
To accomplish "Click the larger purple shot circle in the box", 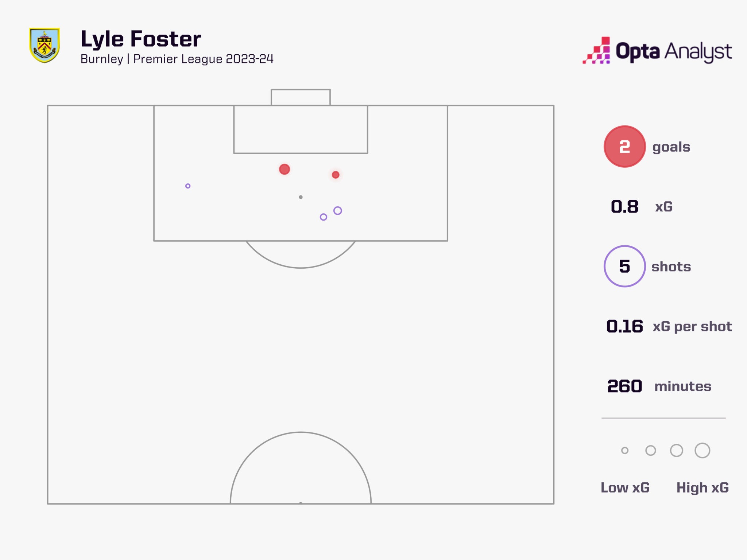I will pyautogui.click(x=338, y=211).
